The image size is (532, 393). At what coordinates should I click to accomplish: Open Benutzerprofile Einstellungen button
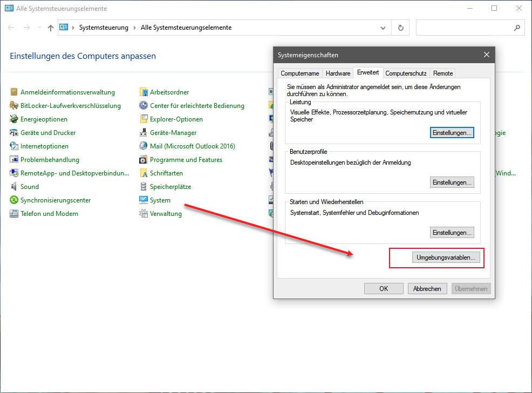point(452,182)
